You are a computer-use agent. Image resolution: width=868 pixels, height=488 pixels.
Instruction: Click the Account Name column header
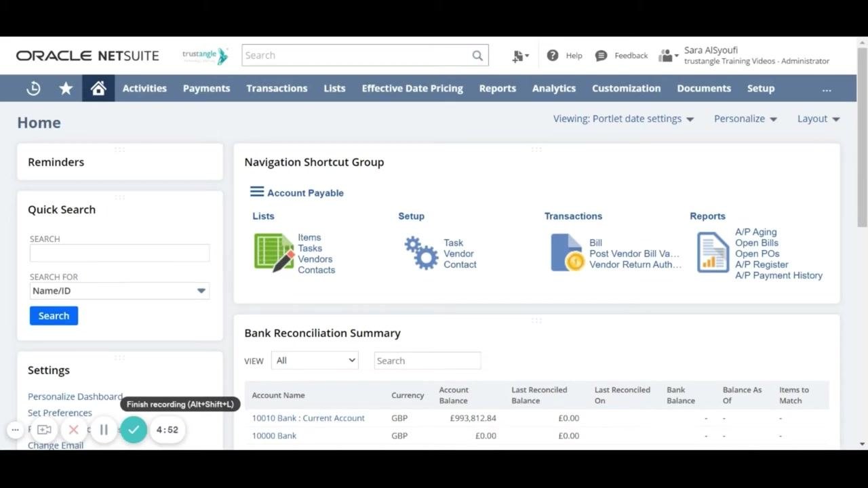[x=278, y=395]
